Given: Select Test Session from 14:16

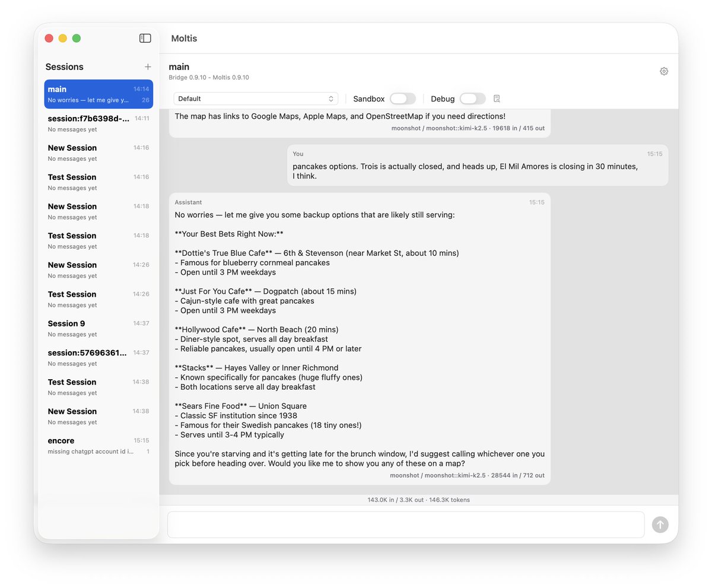Looking at the screenshot, I should pyautogui.click(x=98, y=182).
